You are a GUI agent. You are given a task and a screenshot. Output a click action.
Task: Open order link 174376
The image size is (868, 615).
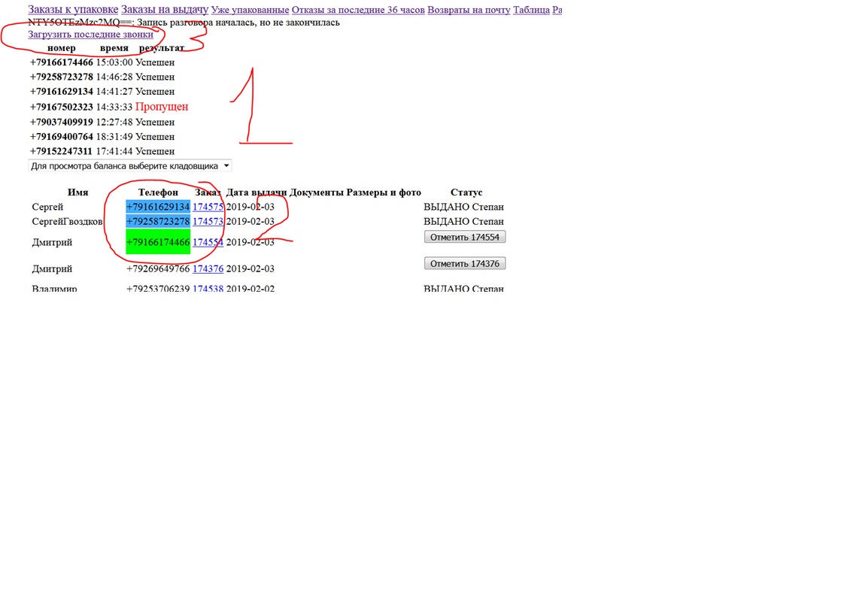coord(208,268)
